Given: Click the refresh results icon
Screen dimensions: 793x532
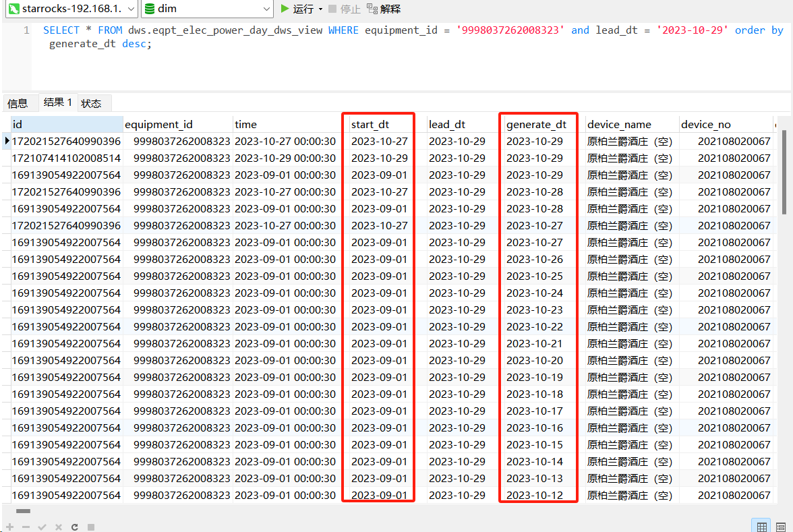Looking at the screenshot, I should (x=75, y=527).
